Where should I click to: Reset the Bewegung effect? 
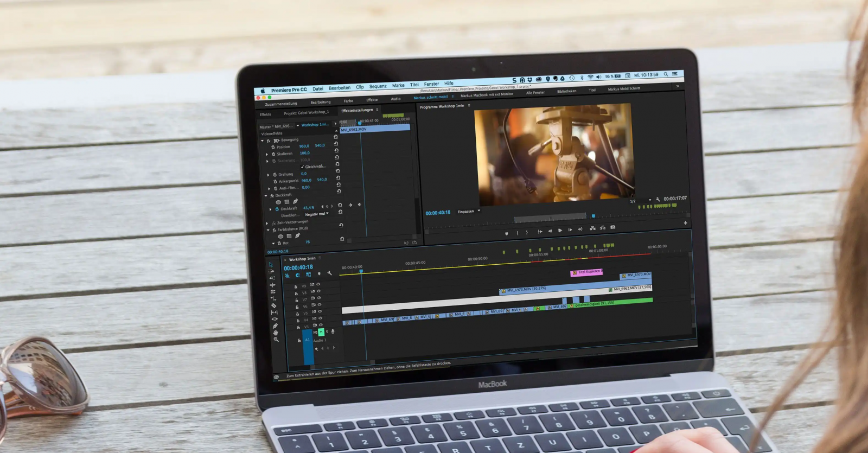point(335,137)
